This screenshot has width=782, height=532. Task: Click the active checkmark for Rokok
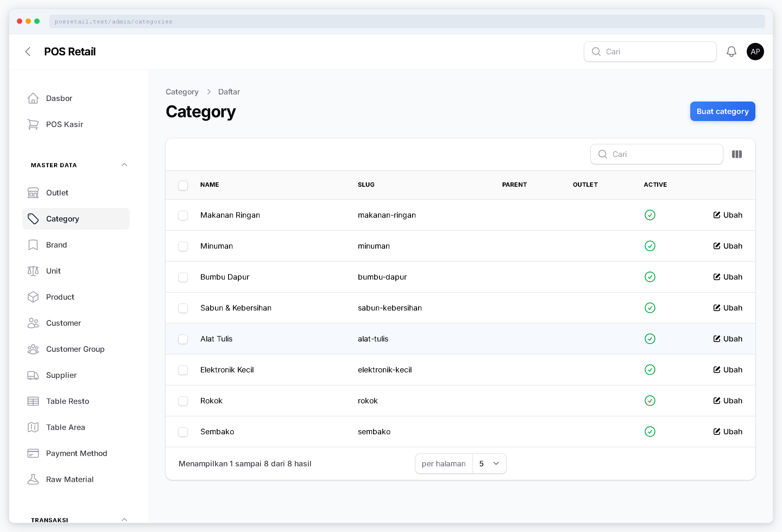[650, 401]
